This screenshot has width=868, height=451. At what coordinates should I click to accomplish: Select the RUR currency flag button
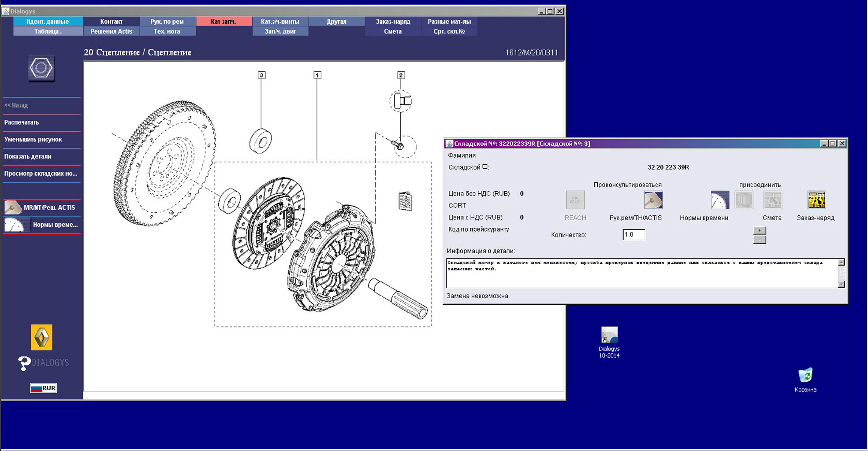(x=43, y=388)
